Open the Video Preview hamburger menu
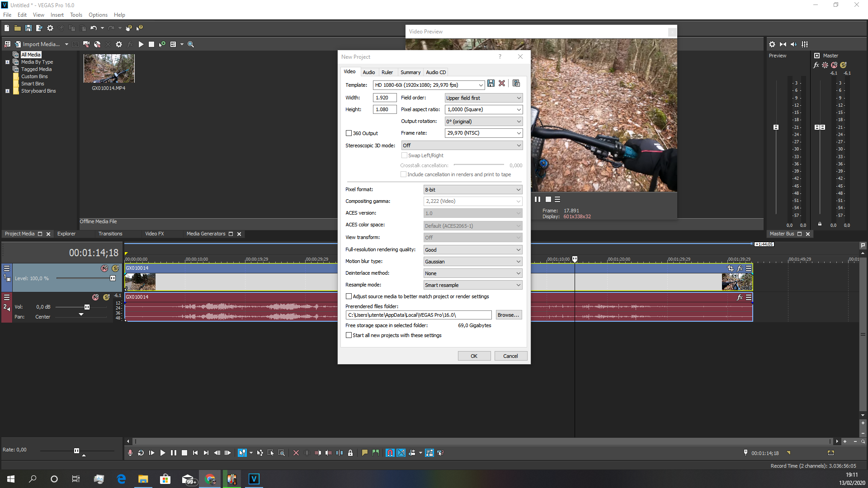868x488 pixels. click(557, 199)
